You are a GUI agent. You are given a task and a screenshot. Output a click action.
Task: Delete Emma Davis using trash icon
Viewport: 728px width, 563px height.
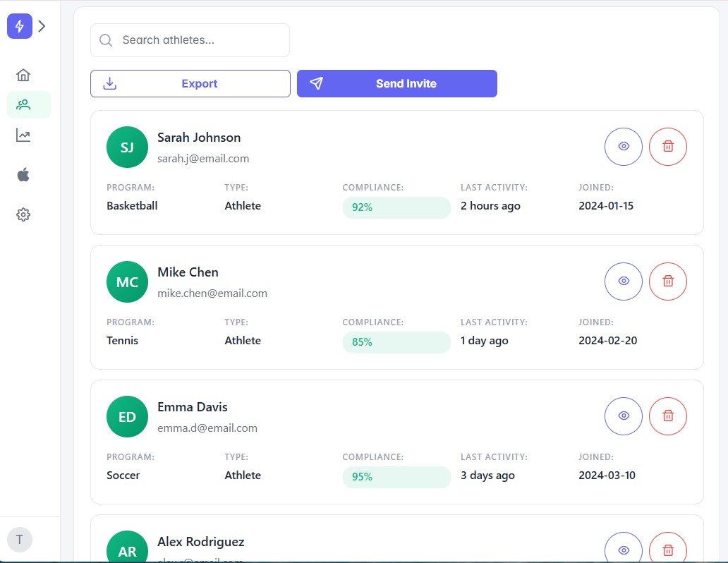tap(668, 416)
